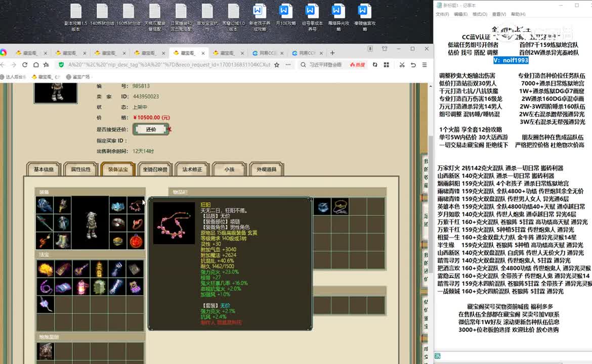Open the browser extensions grid icon
The image size is (592, 364).
[386, 65]
